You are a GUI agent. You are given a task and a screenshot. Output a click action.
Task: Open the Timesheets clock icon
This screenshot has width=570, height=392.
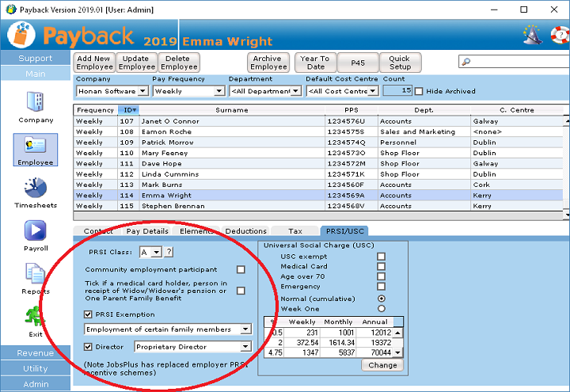[36, 188]
